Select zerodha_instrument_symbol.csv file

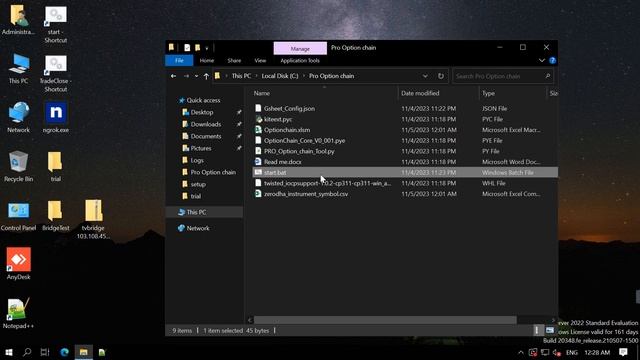point(306,194)
